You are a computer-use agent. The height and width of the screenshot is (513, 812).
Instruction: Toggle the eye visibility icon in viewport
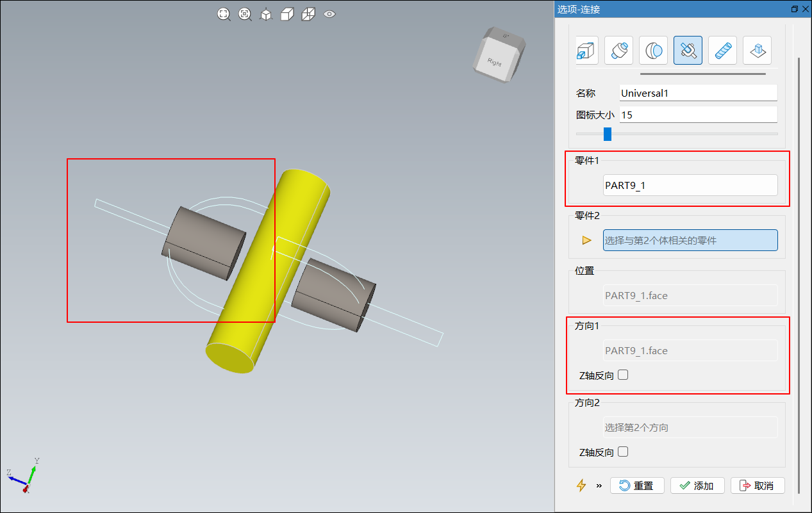[329, 13]
